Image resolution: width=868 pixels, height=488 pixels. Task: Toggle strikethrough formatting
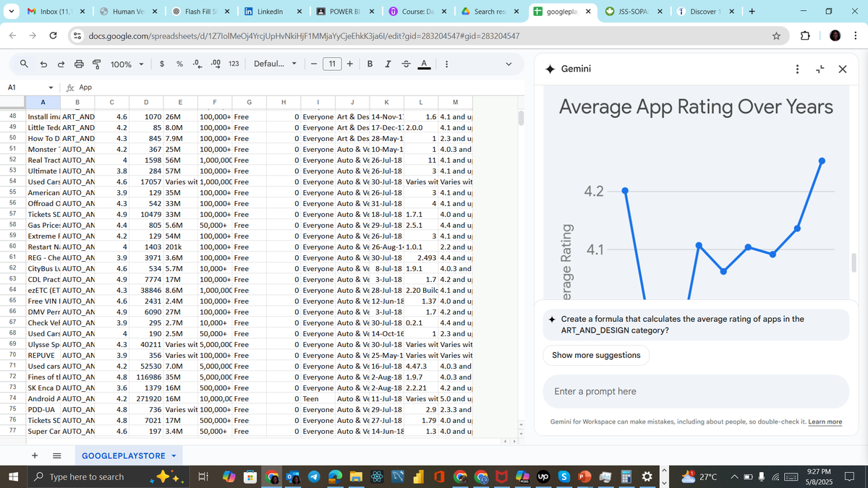pos(406,64)
